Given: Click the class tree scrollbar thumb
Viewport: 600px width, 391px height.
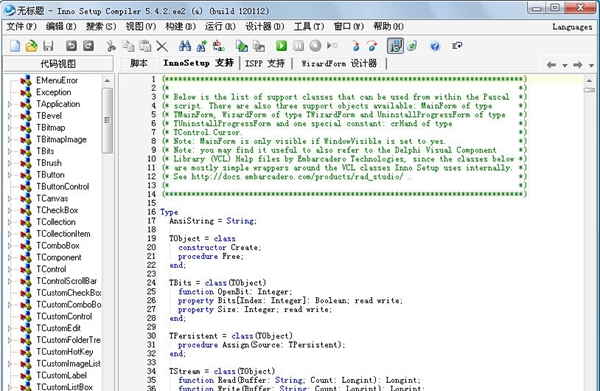Looking at the screenshot, I should 108,121.
